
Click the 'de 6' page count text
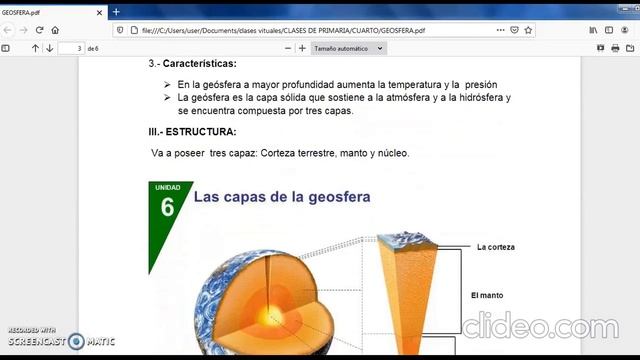click(x=93, y=49)
